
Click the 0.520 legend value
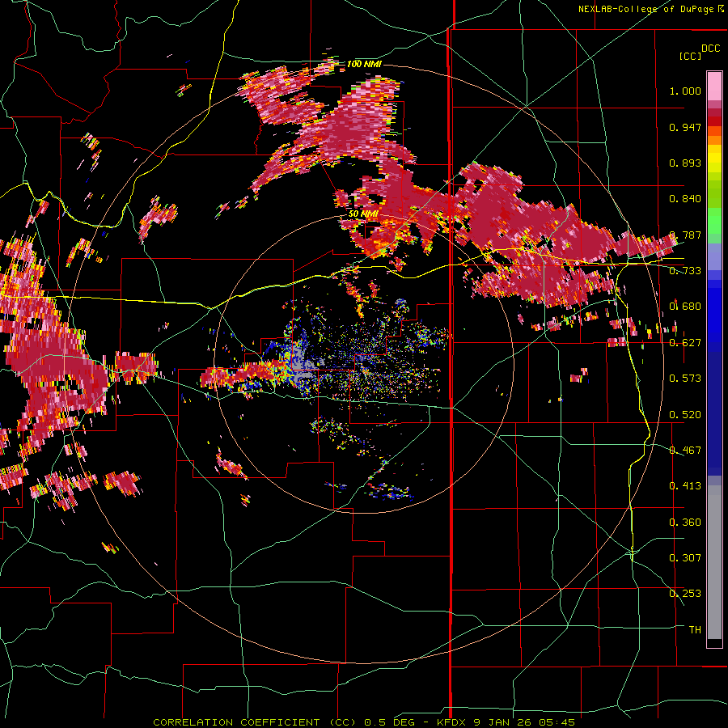coord(685,415)
